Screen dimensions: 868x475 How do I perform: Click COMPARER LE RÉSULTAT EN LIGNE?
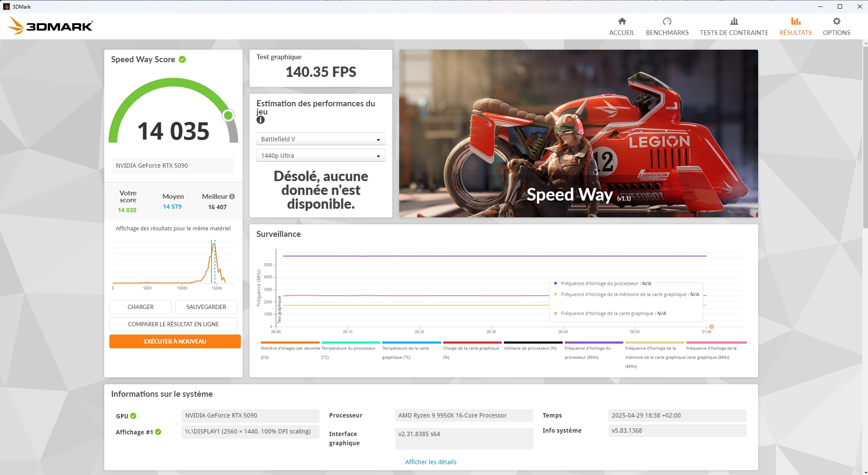(173, 324)
